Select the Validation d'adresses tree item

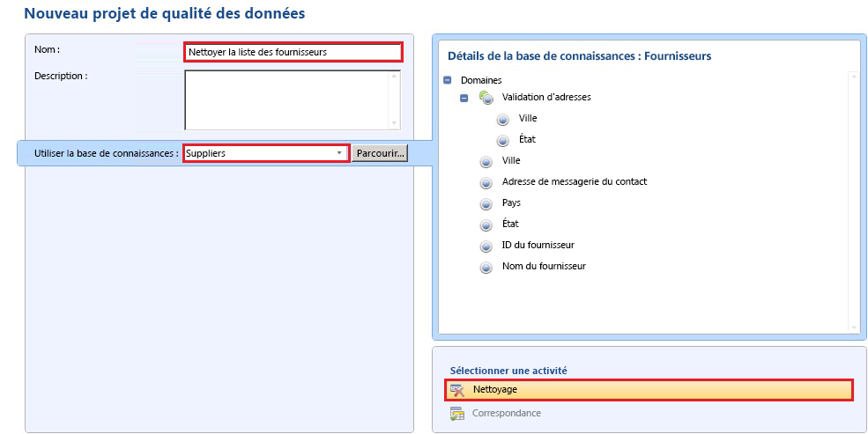(545, 97)
